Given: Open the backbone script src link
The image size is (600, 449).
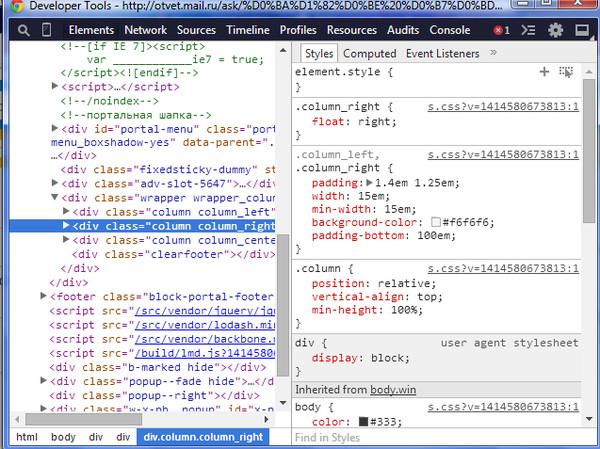Looking at the screenshot, I should click(x=205, y=339).
